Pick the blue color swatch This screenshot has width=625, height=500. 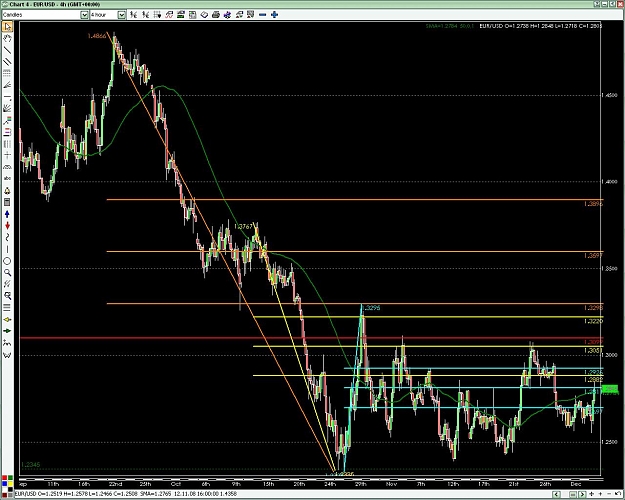click(4, 484)
